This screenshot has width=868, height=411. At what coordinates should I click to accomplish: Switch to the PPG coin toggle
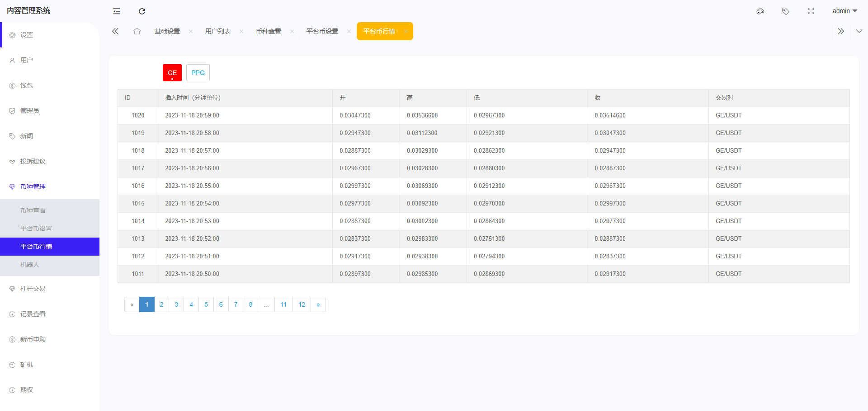coord(198,73)
